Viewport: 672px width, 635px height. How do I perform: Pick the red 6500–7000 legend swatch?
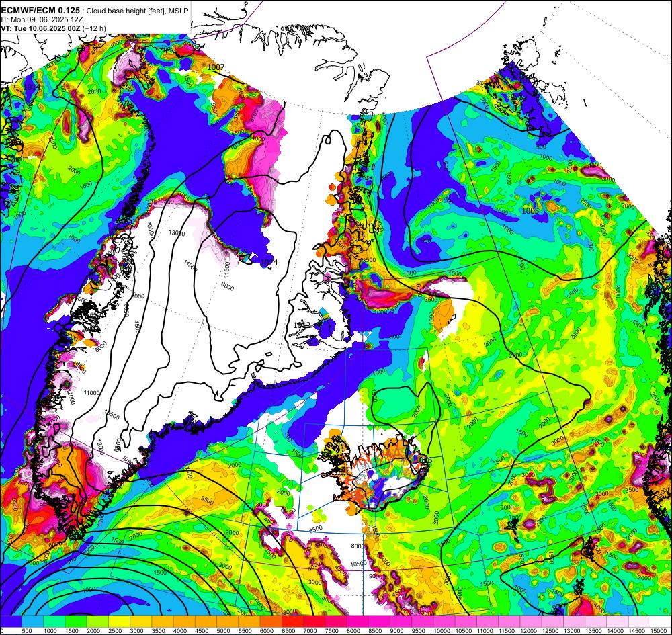(x=293, y=622)
